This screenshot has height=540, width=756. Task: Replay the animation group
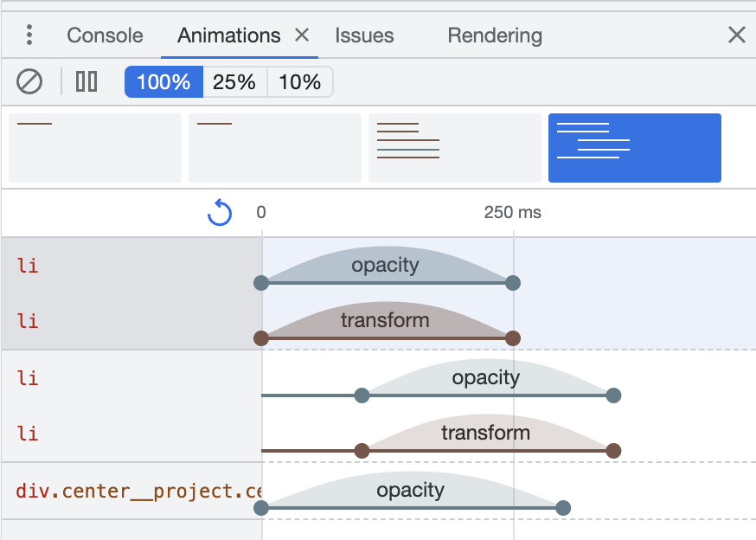220,212
